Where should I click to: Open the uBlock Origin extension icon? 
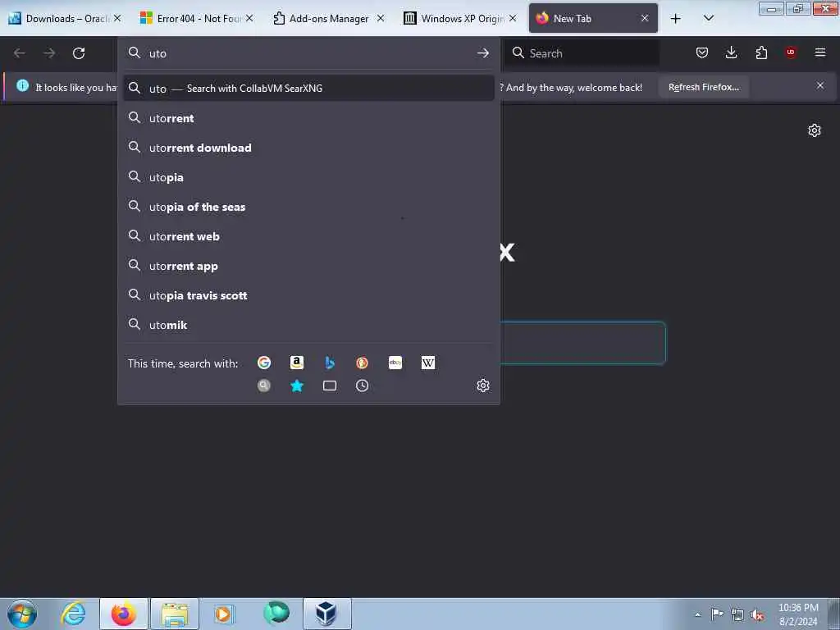pyautogui.click(x=791, y=52)
